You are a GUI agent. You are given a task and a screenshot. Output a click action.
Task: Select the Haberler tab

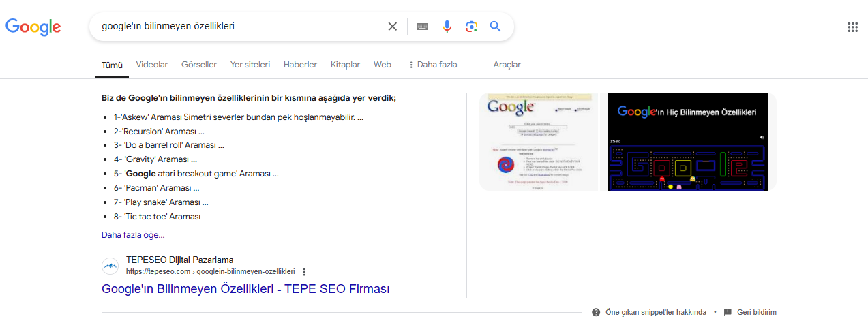[300, 65]
